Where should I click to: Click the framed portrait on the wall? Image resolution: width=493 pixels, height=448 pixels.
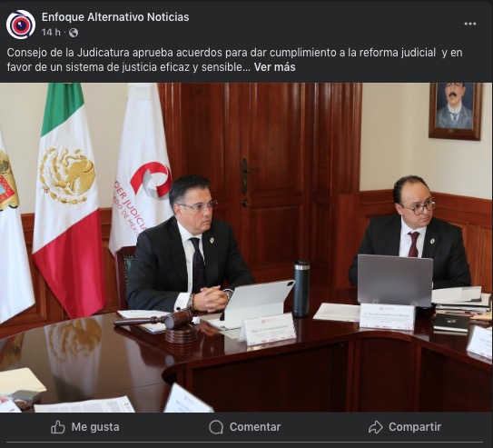point(455,111)
